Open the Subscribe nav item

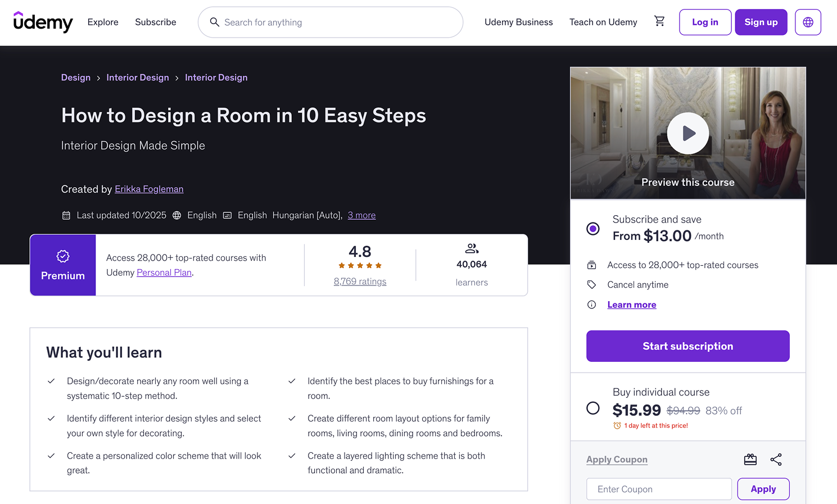coord(156,22)
